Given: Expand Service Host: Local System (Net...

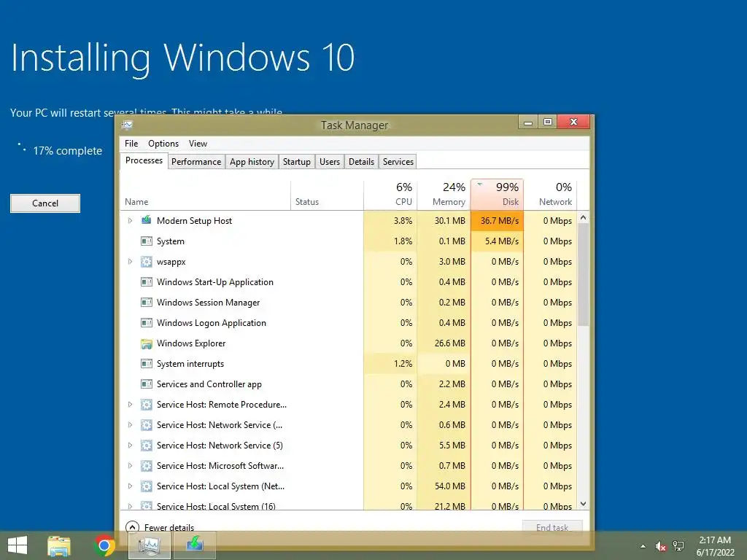Looking at the screenshot, I should click(130, 486).
